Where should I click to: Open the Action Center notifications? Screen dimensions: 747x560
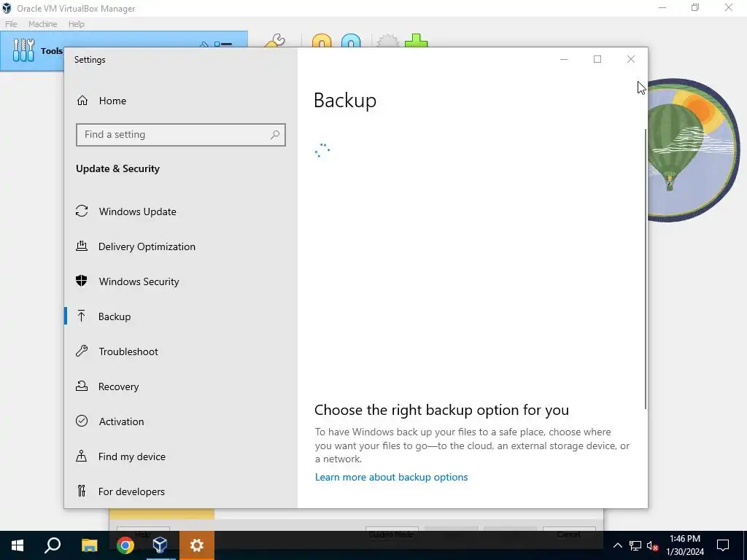[x=723, y=545]
